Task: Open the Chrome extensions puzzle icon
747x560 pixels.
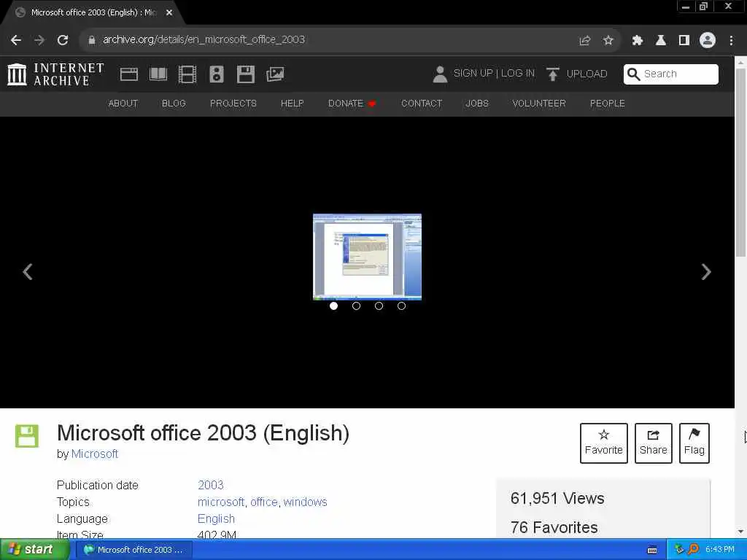Action: (x=638, y=41)
